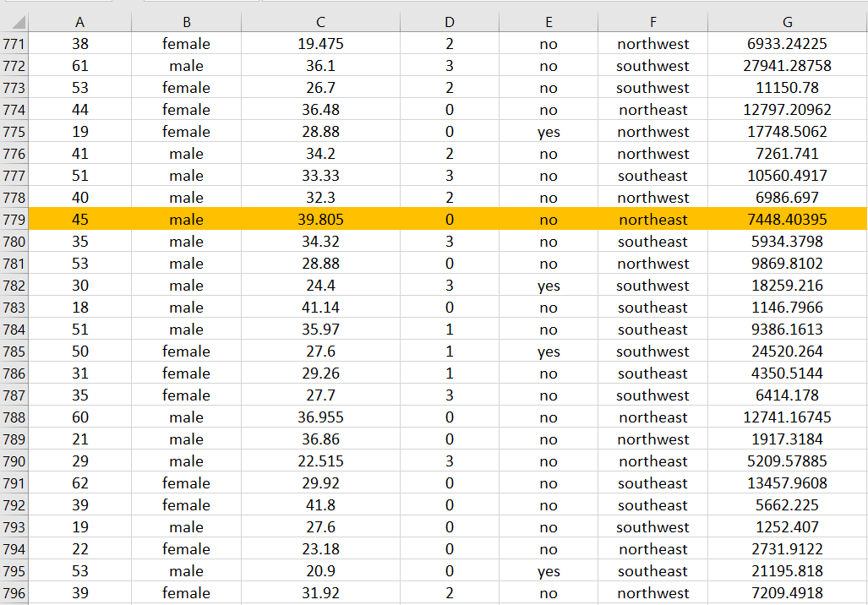This screenshot has width=868, height=605.
Task: Select column B header
Action: [186, 21]
